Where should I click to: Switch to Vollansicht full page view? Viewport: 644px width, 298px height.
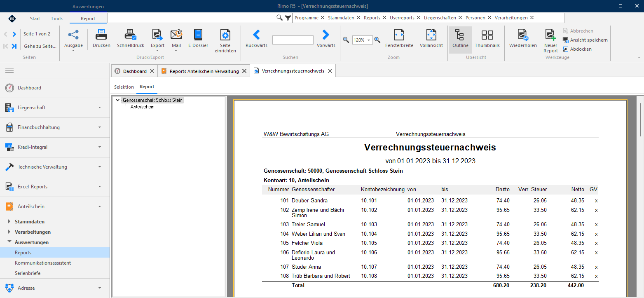pyautogui.click(x=431, y=39)
